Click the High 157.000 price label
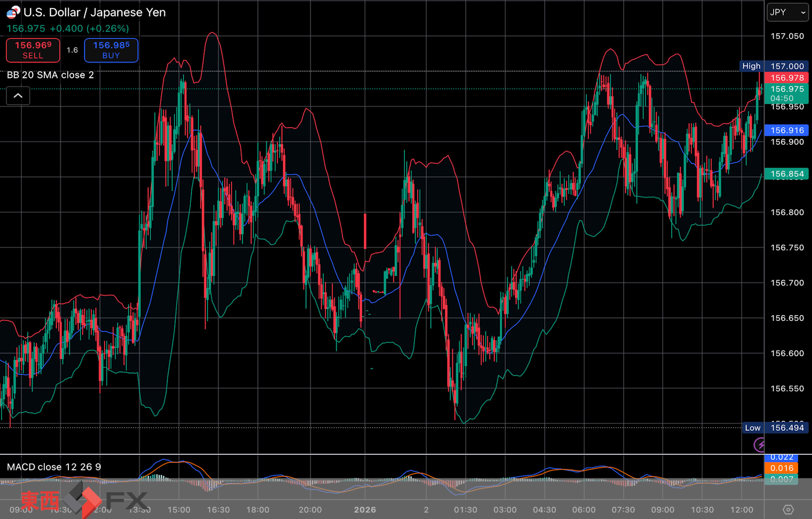This screenshot has height=519, width=812. 774,66
